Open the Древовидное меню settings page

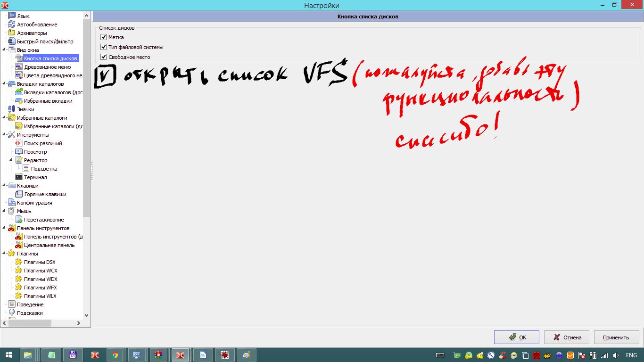pos(47,67)
